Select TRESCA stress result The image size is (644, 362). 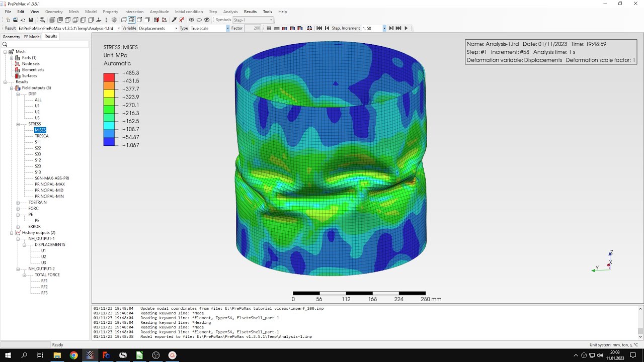point(42,136)
